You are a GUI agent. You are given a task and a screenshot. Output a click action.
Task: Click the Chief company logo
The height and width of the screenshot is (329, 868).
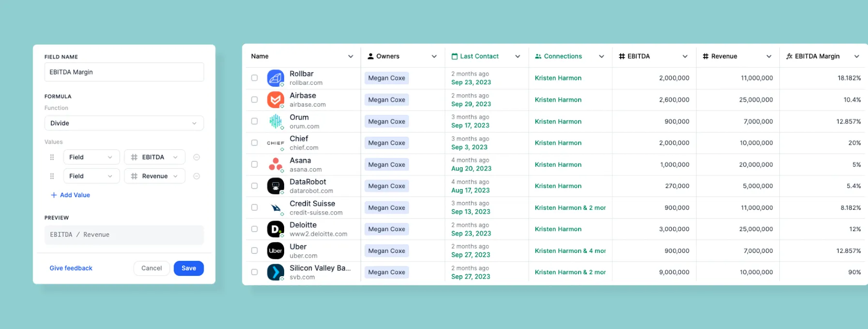275,143
